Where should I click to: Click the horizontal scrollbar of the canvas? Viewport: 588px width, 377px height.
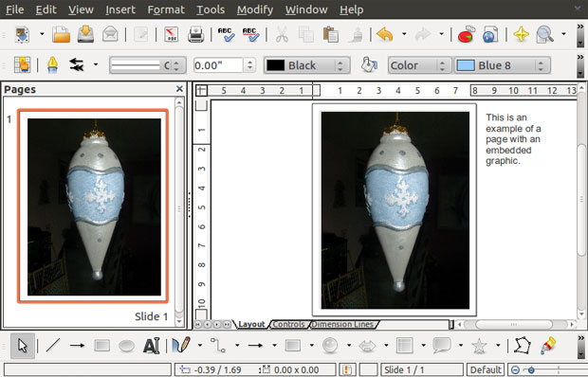pos(514,324)
